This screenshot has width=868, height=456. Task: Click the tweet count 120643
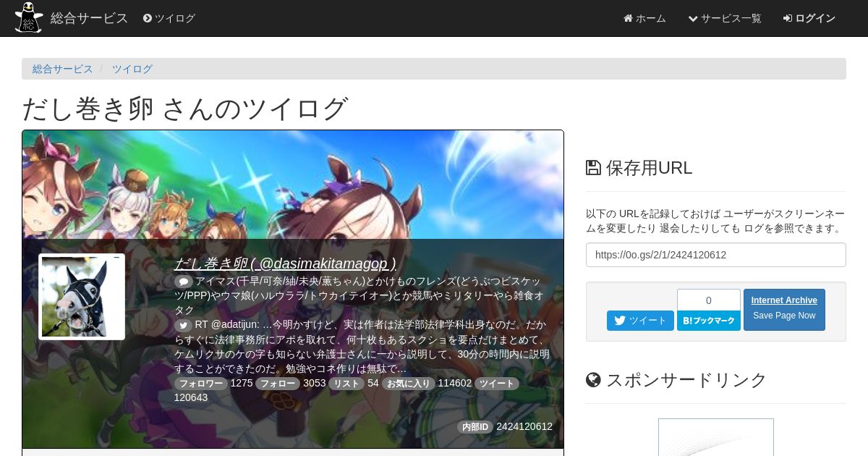point(191,397)
